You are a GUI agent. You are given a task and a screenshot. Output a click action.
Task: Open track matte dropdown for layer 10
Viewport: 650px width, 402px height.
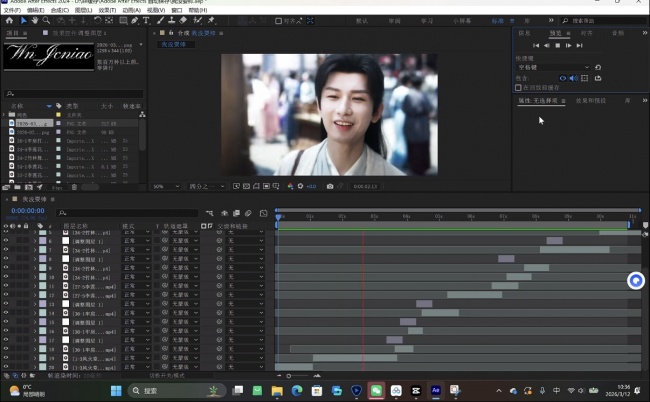click(x=185, y=277)
